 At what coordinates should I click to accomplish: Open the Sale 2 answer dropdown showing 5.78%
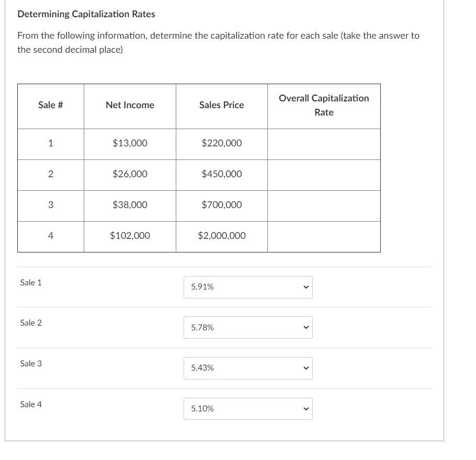[247, 327]
